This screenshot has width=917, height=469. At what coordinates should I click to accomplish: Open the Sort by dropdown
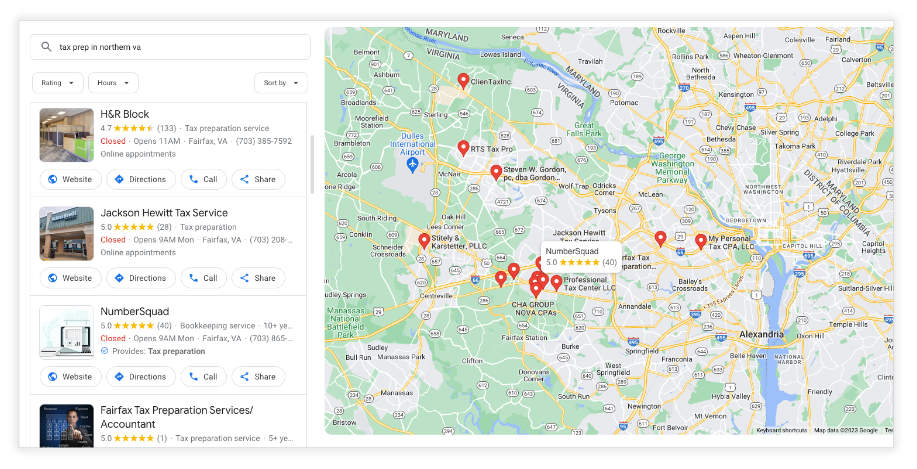point(281,83)
